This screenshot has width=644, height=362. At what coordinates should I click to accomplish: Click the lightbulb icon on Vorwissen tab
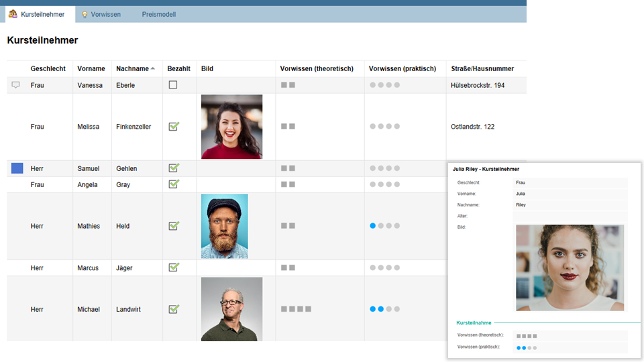point(85,14)
